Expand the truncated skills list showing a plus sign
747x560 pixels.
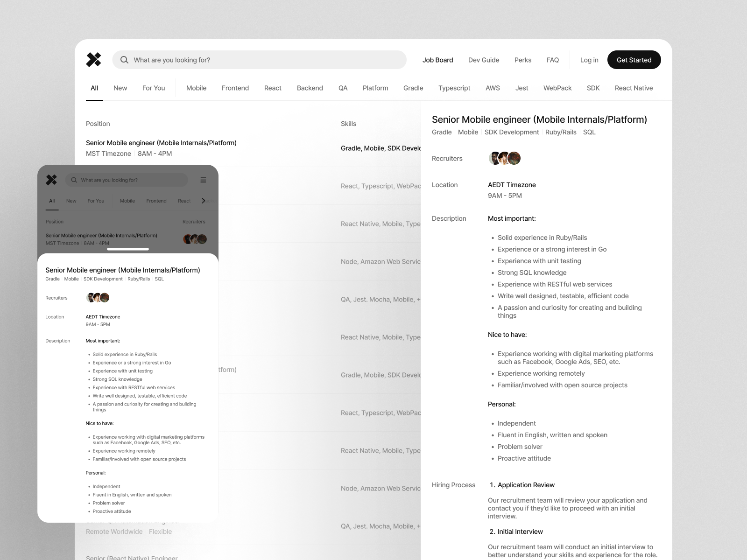pos(418,299)
